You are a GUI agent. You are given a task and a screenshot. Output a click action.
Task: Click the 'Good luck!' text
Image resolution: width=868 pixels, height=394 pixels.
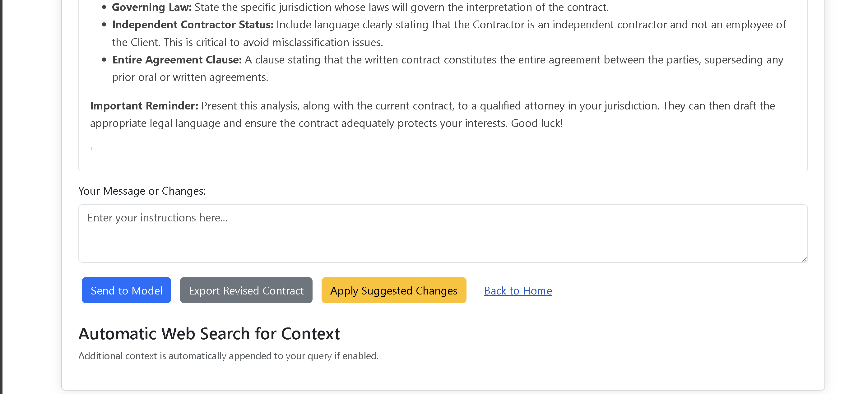click(537, 123)
